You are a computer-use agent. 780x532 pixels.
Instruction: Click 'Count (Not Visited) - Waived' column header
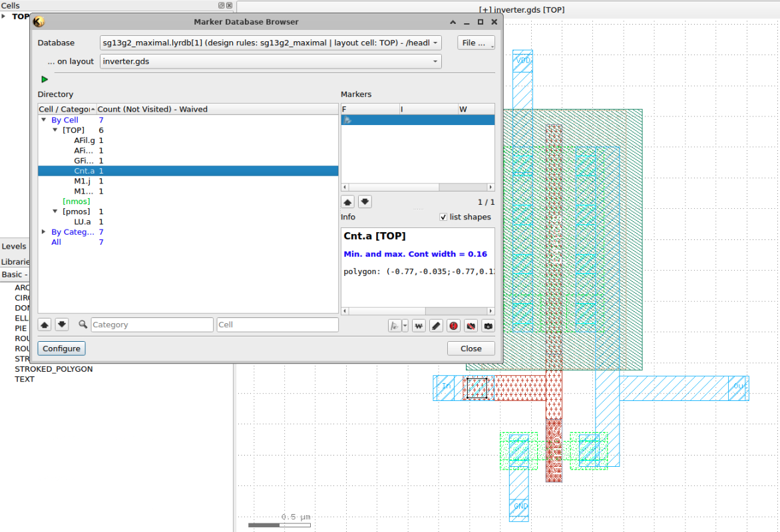[217, 109]
